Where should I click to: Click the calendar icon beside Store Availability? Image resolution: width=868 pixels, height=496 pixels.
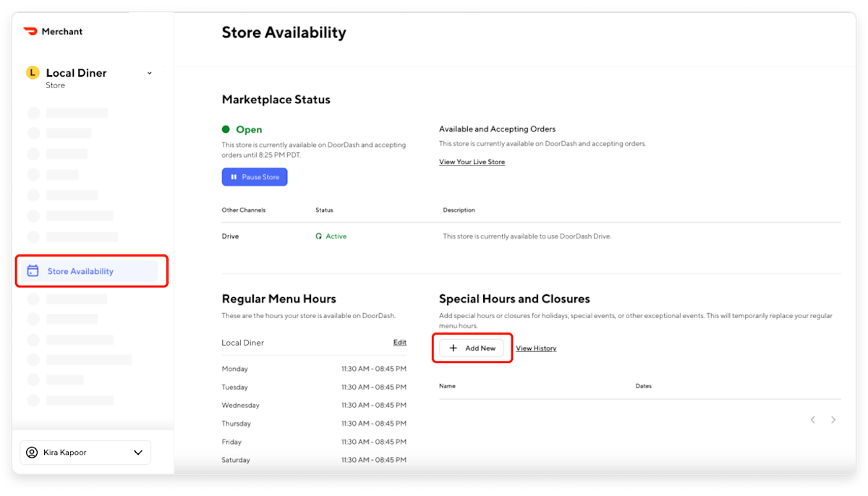(x=33, y=271)
